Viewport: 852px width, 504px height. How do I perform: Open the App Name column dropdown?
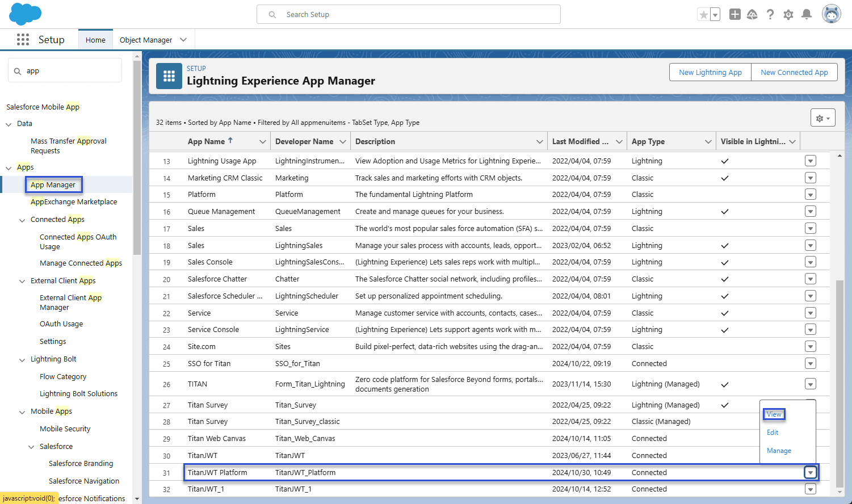pyautogui.click(x=262, y=141)
